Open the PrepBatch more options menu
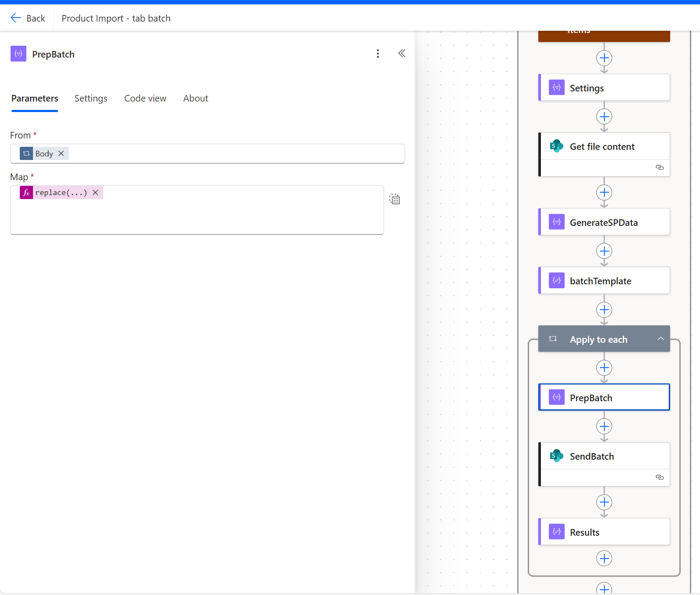The width and height of the screenshot is (700, 595). pos(377,54)
